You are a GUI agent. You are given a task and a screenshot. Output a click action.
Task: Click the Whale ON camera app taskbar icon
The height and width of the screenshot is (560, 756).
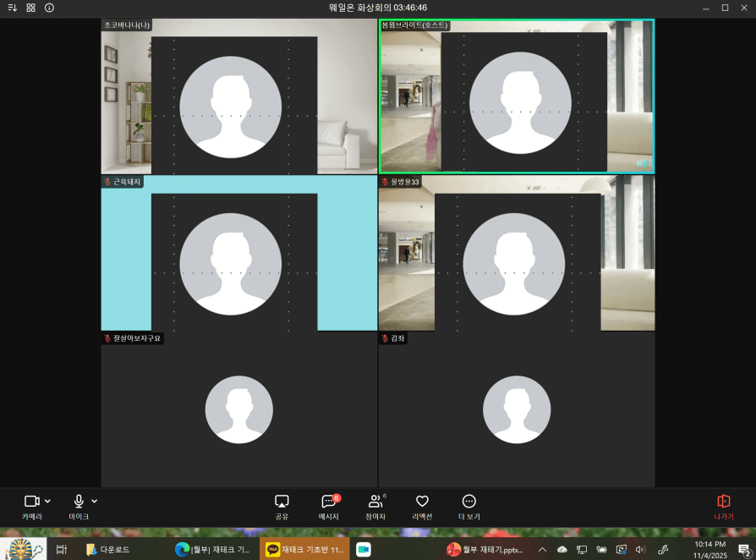click(364, 549)
